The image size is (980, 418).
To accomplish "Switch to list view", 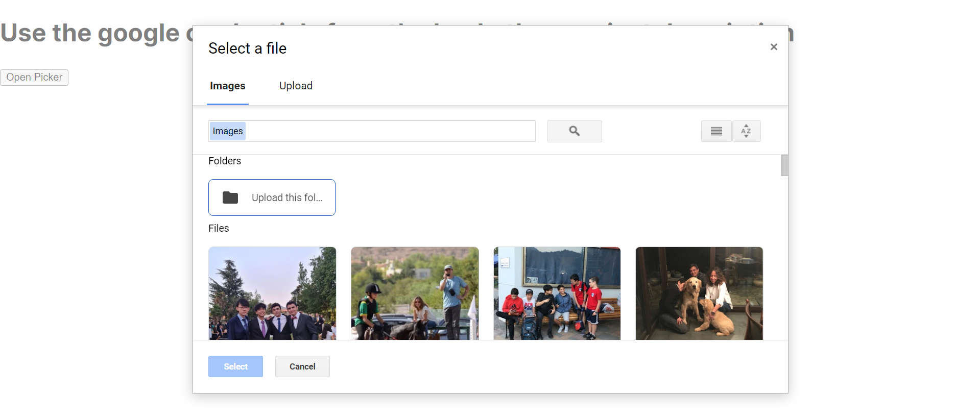I will point(716,131).
